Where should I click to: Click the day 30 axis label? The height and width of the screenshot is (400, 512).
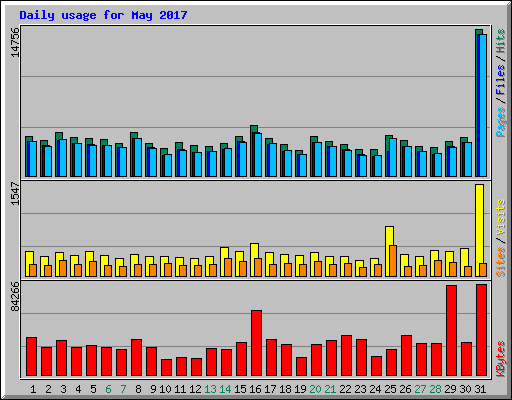pyautogui.click(x=465, y=389)
